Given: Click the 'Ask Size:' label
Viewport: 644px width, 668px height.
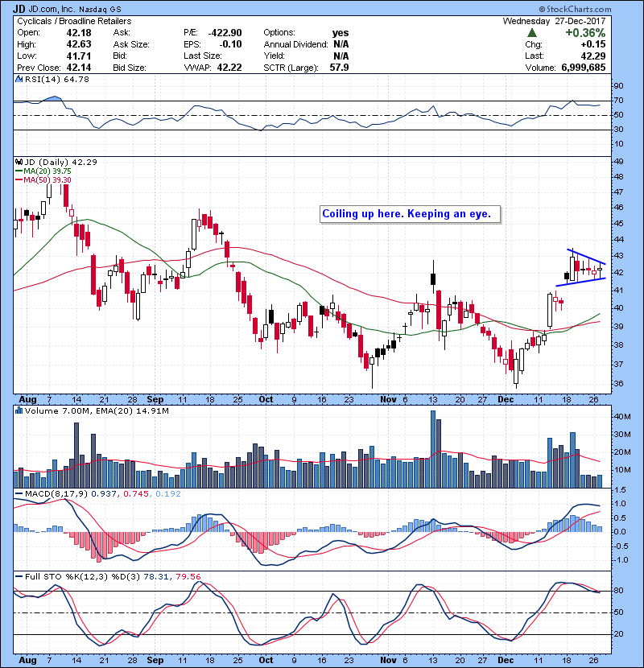Looking at the screenshot, I should point(131,44).
